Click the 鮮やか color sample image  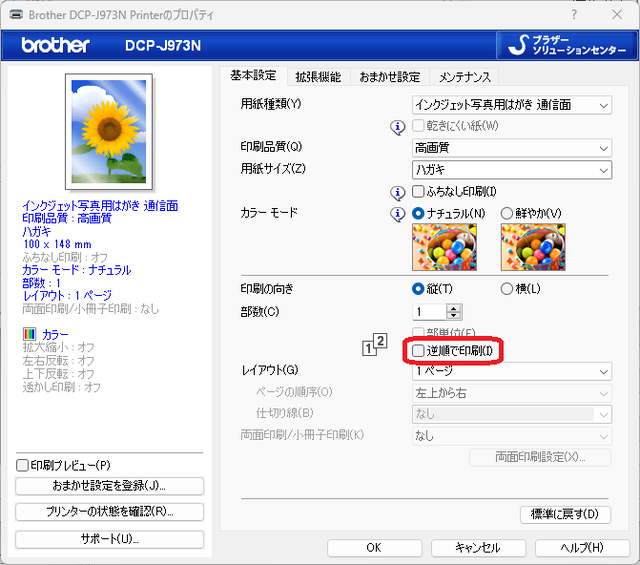coord(533,247)
